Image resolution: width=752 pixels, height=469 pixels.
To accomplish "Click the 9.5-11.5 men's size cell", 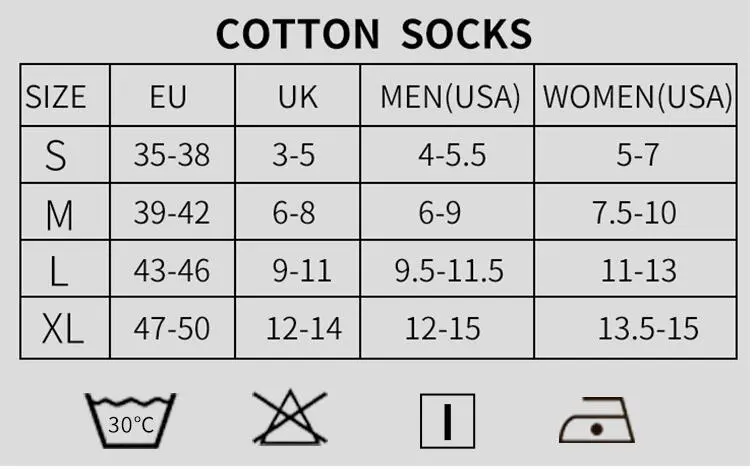I will coord(449,271).
